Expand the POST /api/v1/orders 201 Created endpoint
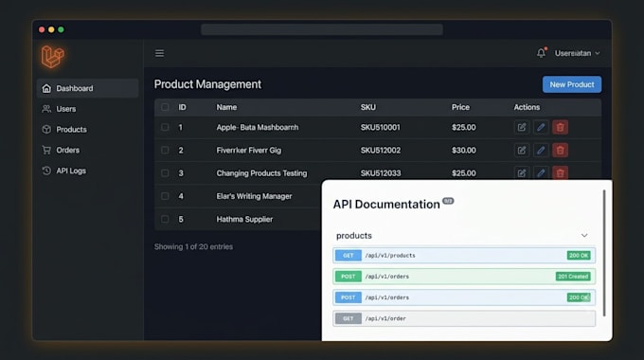Viewport: 644px width, 360px height. 464,277
